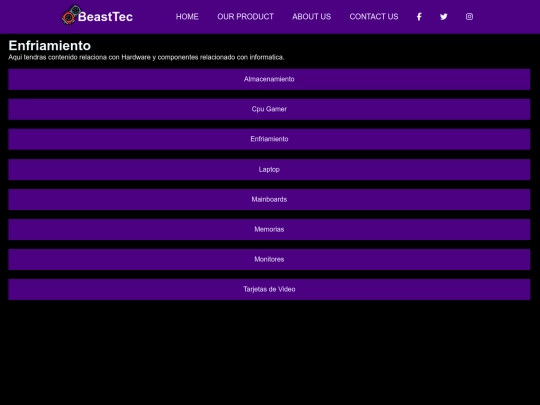
Task: Click the Enfriamiento page heading
Action: click(50, 45)
